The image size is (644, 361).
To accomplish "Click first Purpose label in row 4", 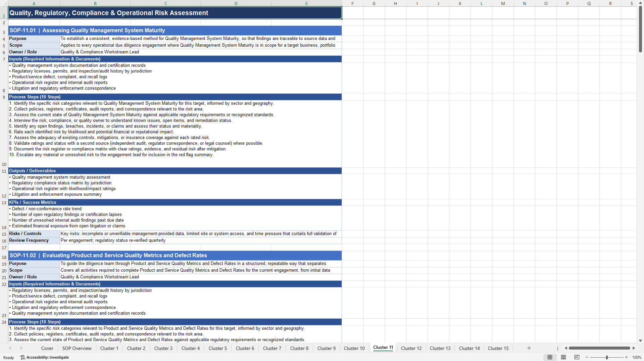I will 34,39.
